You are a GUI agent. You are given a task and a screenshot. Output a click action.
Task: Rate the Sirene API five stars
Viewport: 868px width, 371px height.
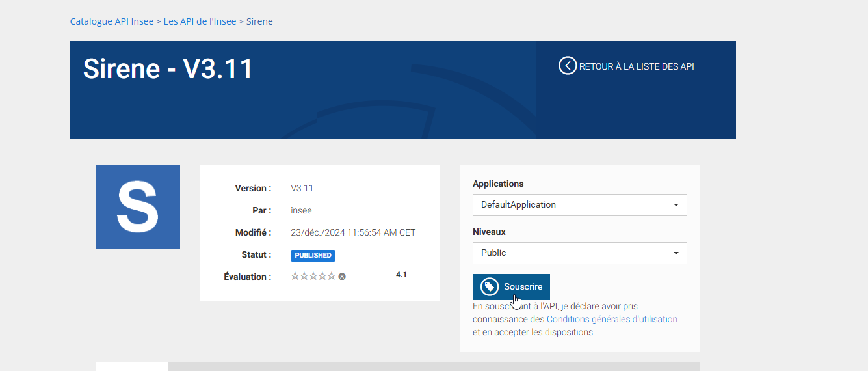point(331,276)
